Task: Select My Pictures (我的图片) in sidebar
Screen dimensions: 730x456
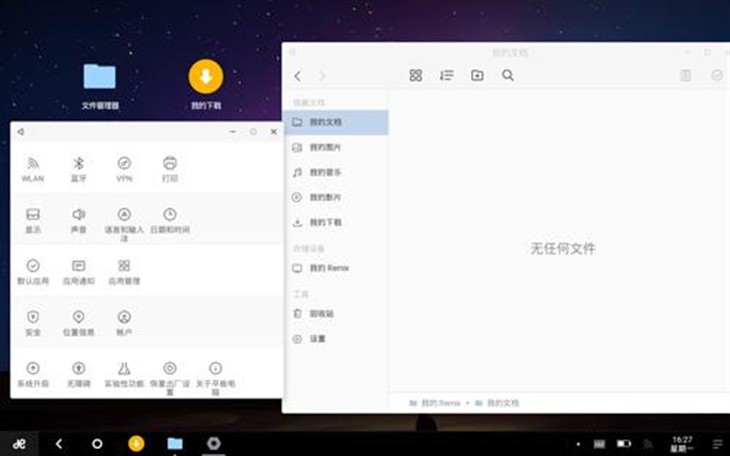Action: pos(335,148)
